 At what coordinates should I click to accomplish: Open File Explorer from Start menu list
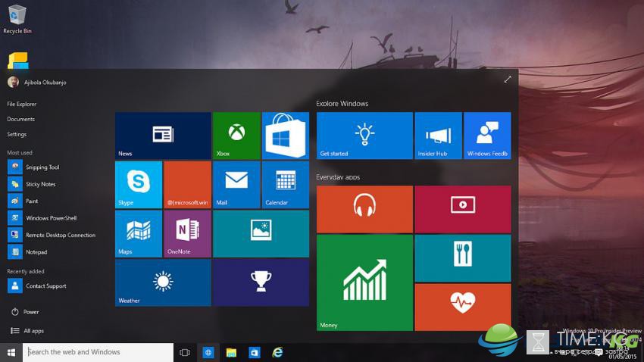pyautogui.click(x=22, y=105)
